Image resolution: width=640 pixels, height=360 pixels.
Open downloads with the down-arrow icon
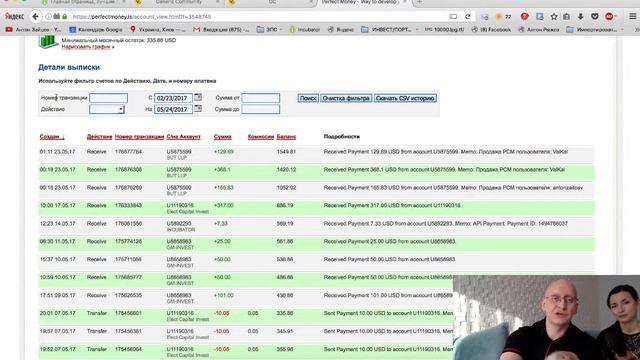pyautogui.click(x=580, y=17)
